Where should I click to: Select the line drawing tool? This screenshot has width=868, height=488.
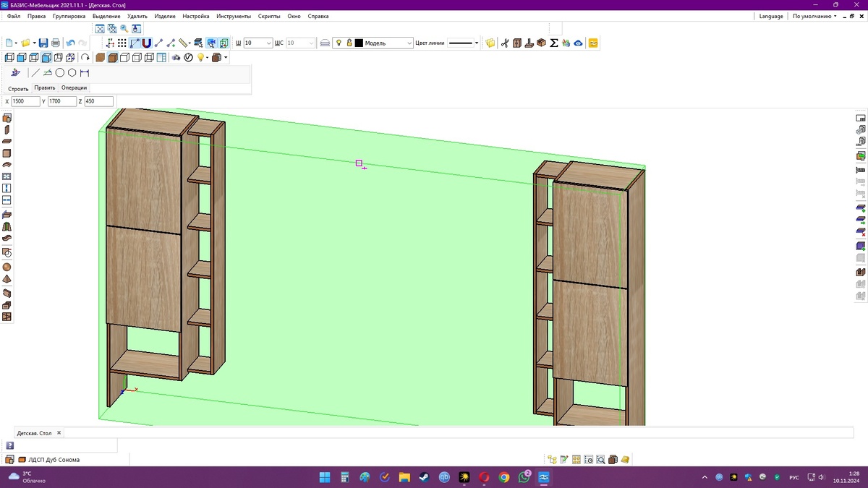[35, 73]
